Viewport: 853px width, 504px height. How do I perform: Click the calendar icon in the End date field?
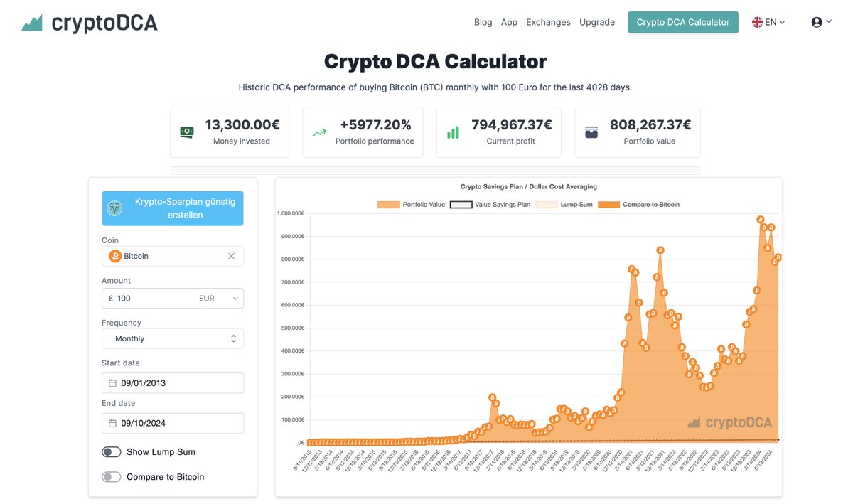[x=112, y=423]
